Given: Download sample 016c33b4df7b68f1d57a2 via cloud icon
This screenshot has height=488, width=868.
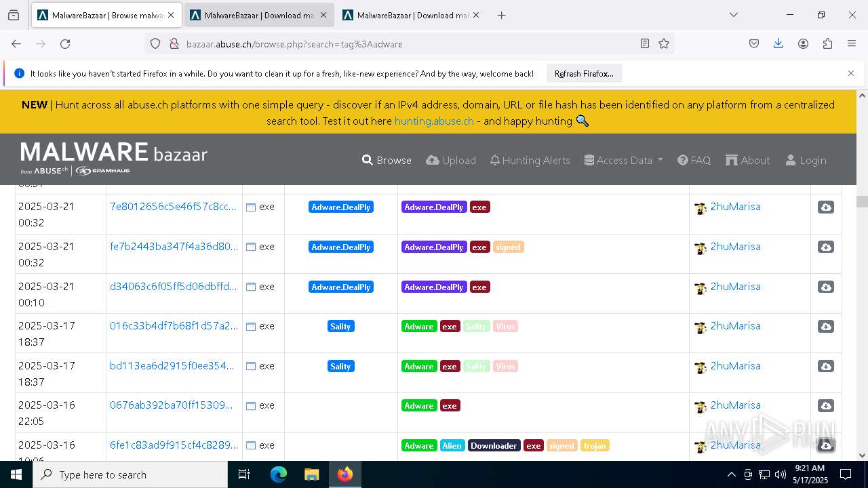Looking at the screenshot, I should click(x=826, y=327).
